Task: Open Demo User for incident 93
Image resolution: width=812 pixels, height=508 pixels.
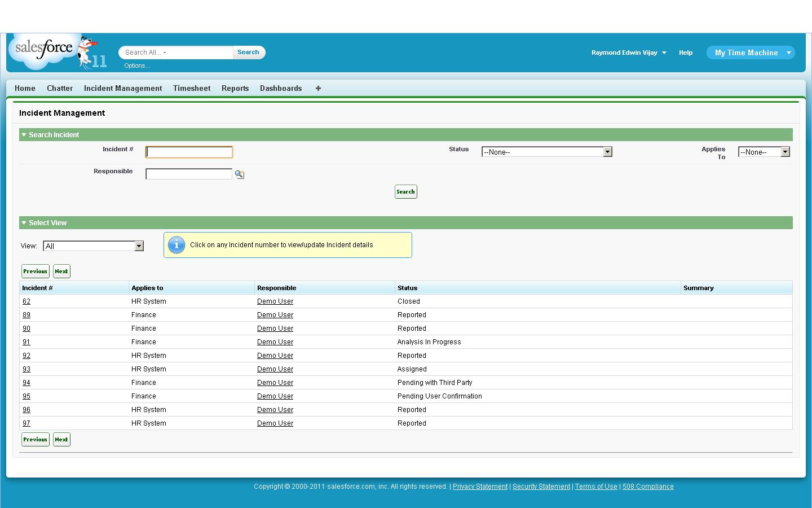Action: [x=275, y=369]
